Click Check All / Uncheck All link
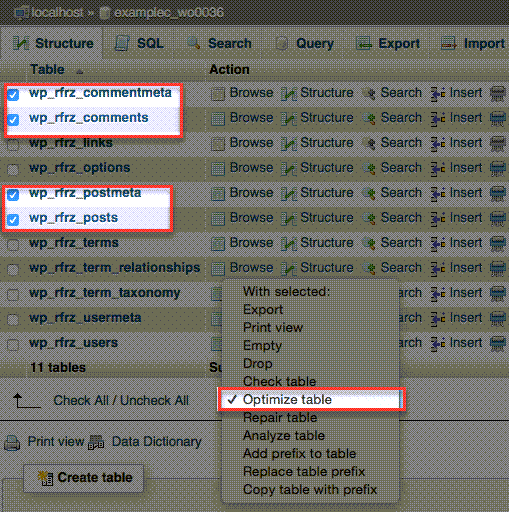The width and height of the screenshot is (509, 512). [x=121, y=400]
